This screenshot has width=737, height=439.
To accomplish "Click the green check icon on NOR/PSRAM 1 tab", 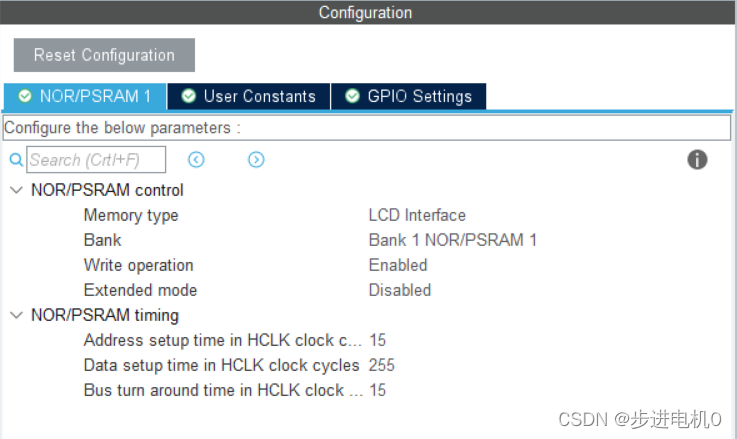I will click(25, 96).
